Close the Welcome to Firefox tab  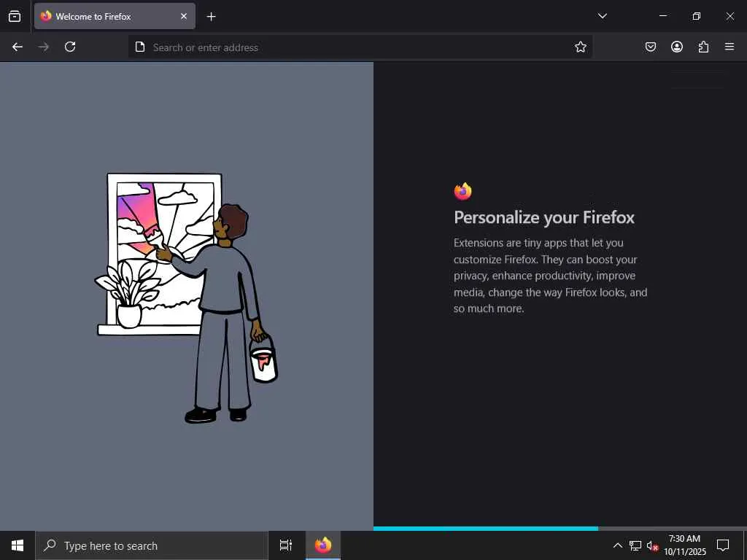[x=183, y=16]
